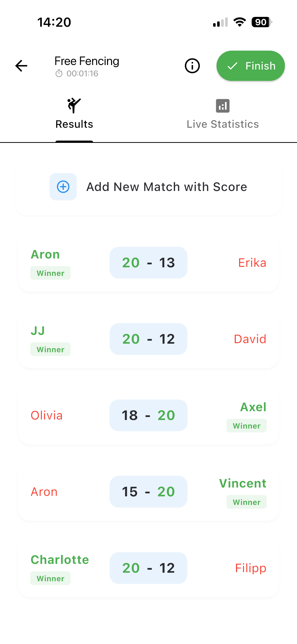Tap the battery level indicator
This screenshot has height=644, width=297.
pos(261,22)
